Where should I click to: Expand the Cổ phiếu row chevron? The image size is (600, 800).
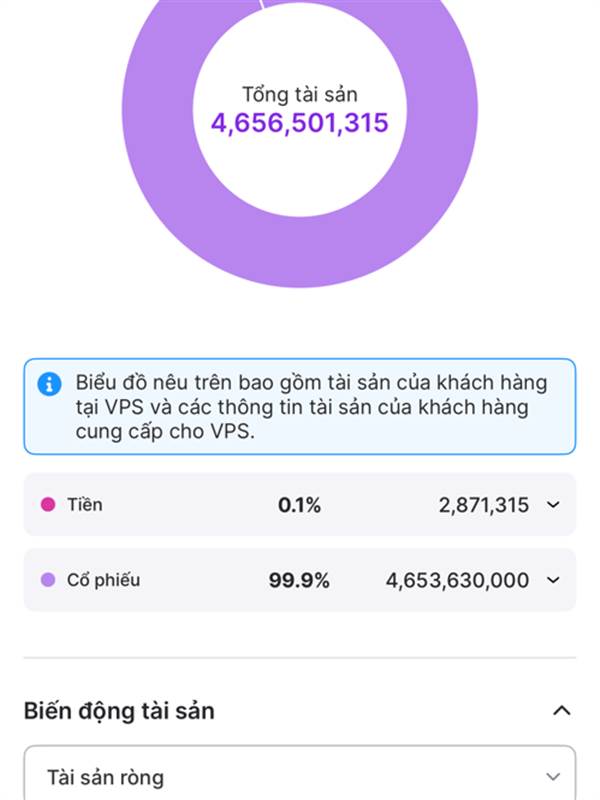554,580
